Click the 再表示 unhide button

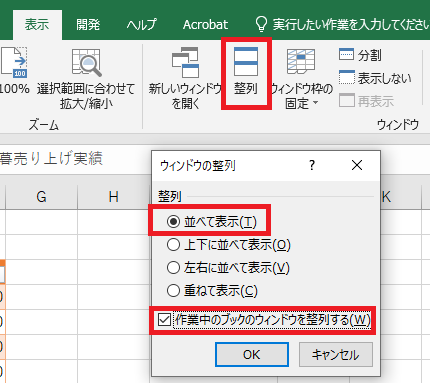(x=366, y=101)
